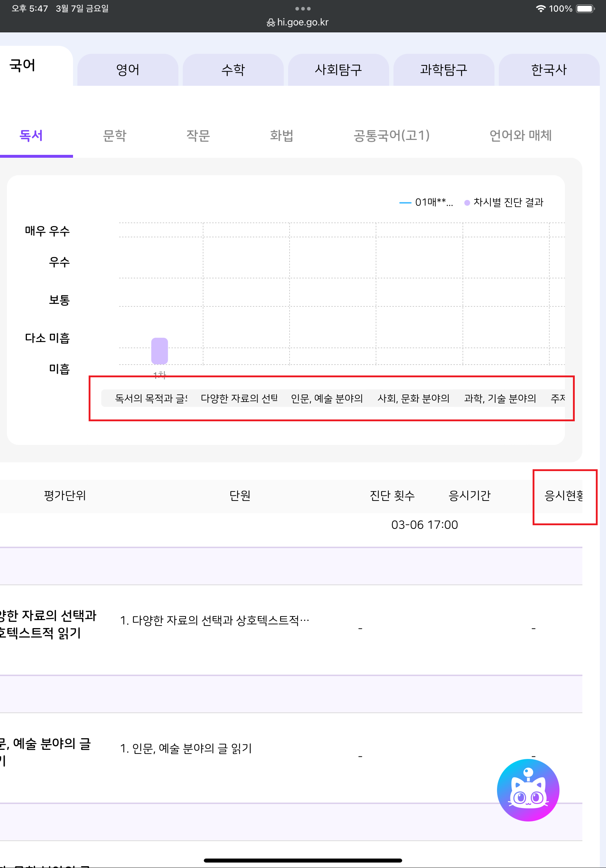Open unit 1. 인문, 예술 분야의 글 읽기
Viewport: 606px width, 868px height.
point(186,748)
